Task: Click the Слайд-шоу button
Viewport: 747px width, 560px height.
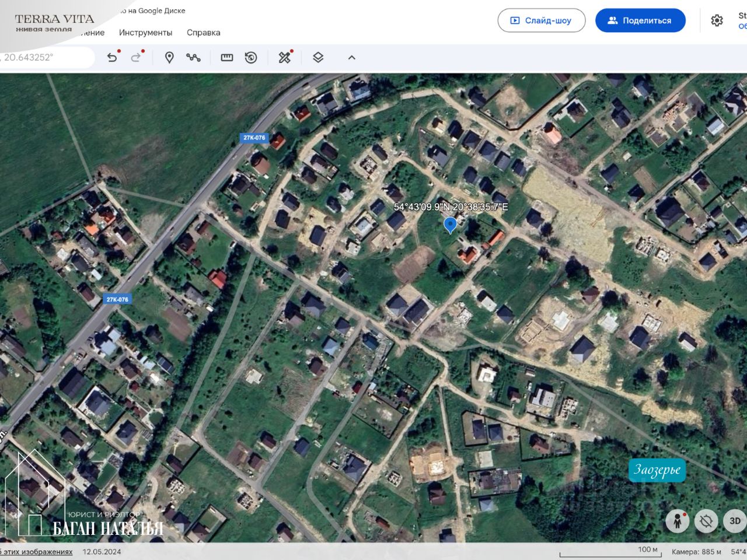Action: (541, 20)
